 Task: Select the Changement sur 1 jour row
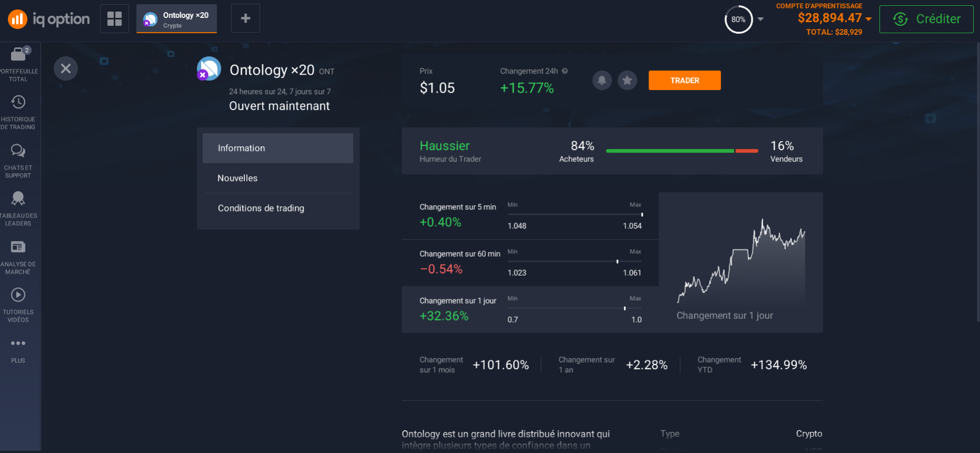click(530, 310)
